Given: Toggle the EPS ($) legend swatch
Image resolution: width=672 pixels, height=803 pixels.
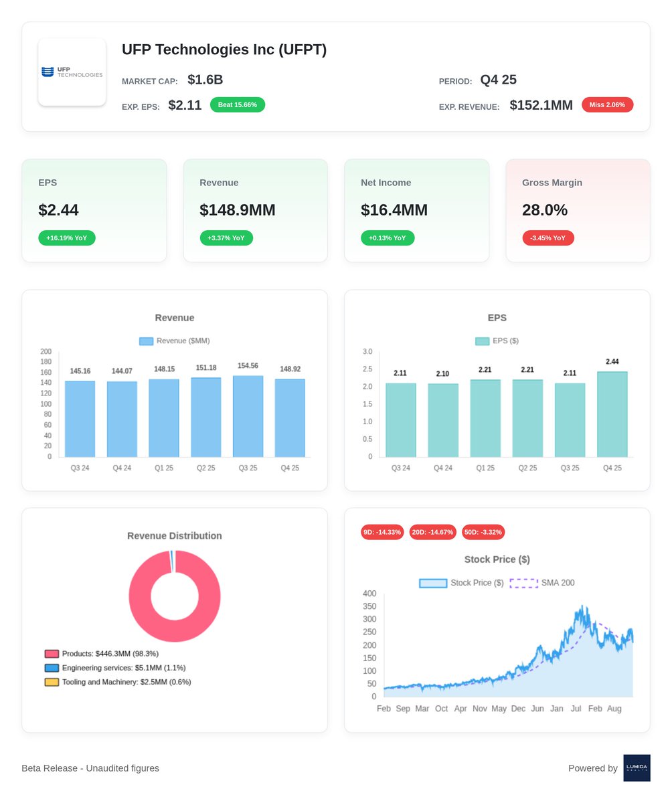Looking at the screenshot, I should [483, 341].
